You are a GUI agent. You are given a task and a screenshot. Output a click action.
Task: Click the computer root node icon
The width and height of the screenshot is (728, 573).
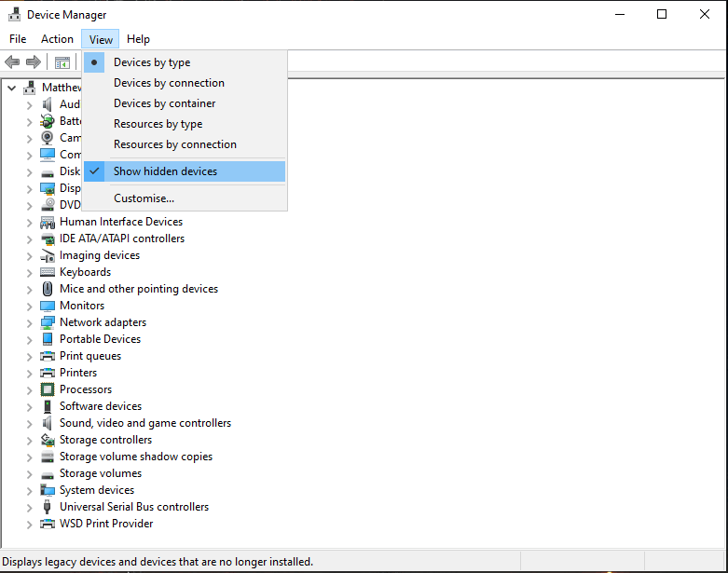point(30,88)
